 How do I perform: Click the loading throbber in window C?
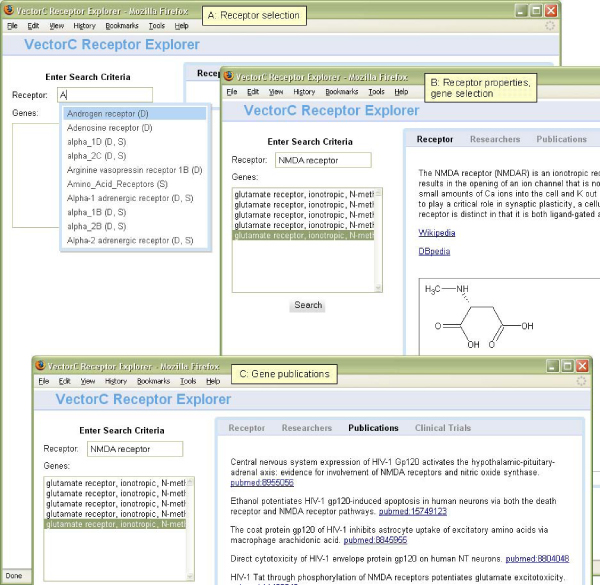[581, 381]
